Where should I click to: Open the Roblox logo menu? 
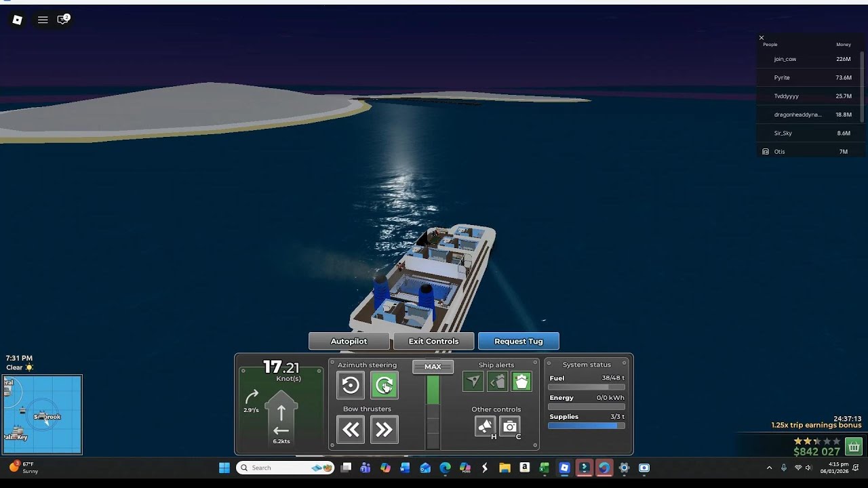click(x=18, y=20)
